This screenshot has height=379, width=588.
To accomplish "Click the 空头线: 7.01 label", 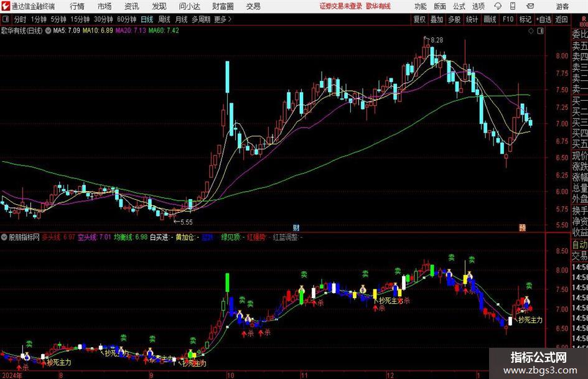I will pos(94,237).
